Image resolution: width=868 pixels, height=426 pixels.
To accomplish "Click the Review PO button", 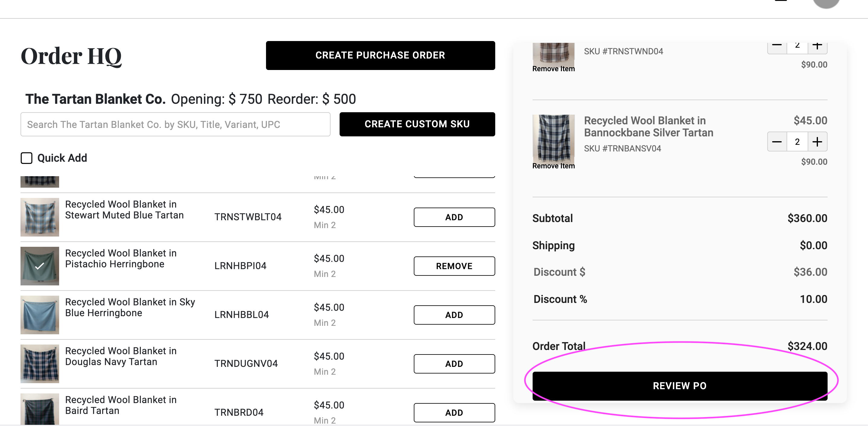I will [x=680, y=386].
